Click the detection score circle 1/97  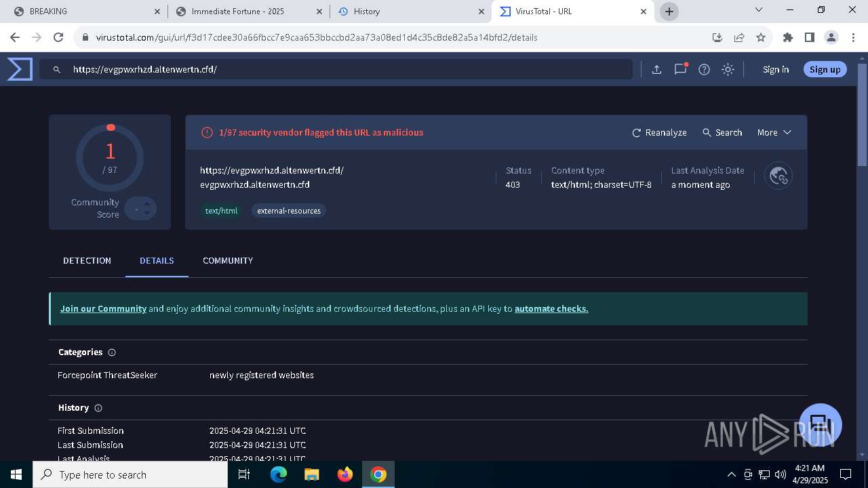click(x=110, y=158)
